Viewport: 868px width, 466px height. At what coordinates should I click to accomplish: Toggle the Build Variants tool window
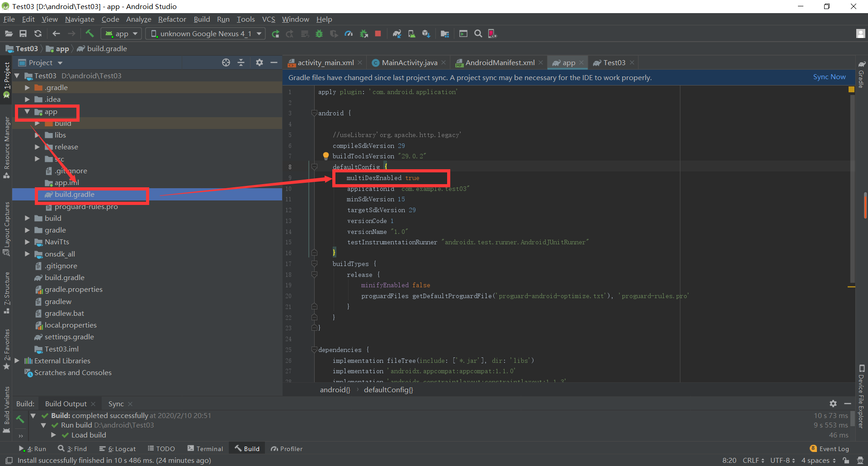click(x=7, y=409)
